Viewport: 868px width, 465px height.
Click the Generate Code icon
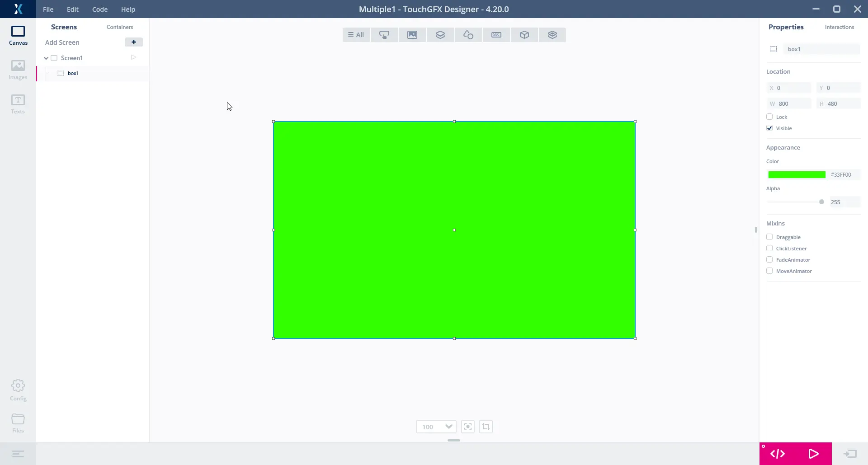point(778,454)
